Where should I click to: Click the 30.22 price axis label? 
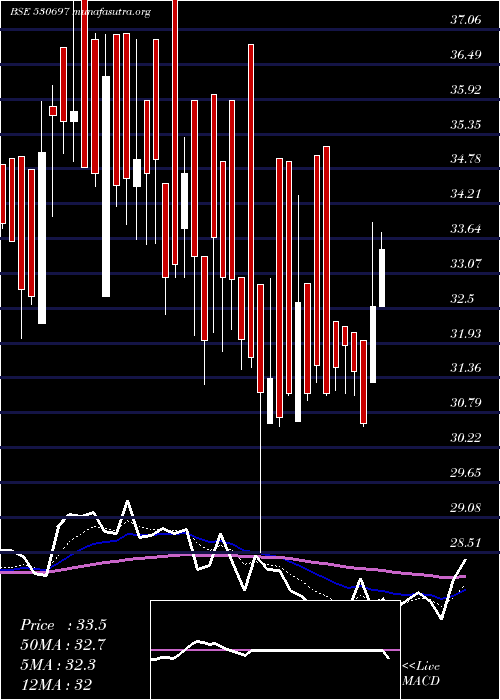tap(466, 438)
